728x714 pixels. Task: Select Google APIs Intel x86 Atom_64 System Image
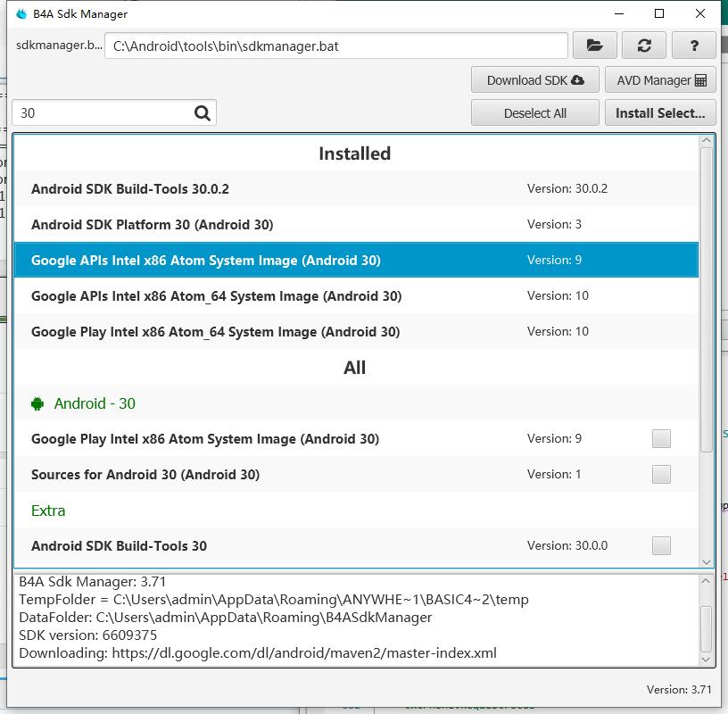356,295
